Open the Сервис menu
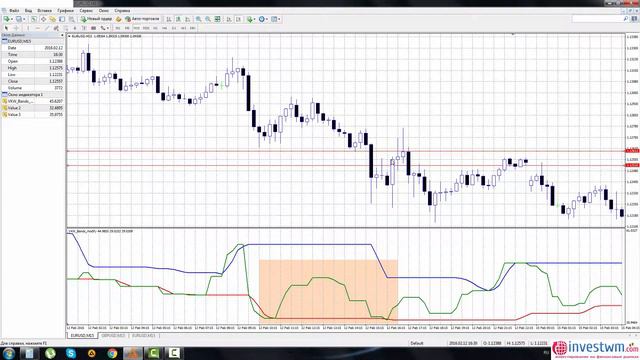Viewport: 640px width, 360px height. click(86, 11)
